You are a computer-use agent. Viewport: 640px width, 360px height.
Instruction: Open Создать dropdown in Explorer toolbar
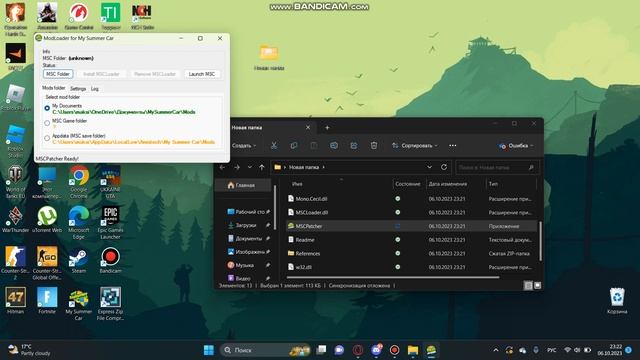(x=244, y=146)
